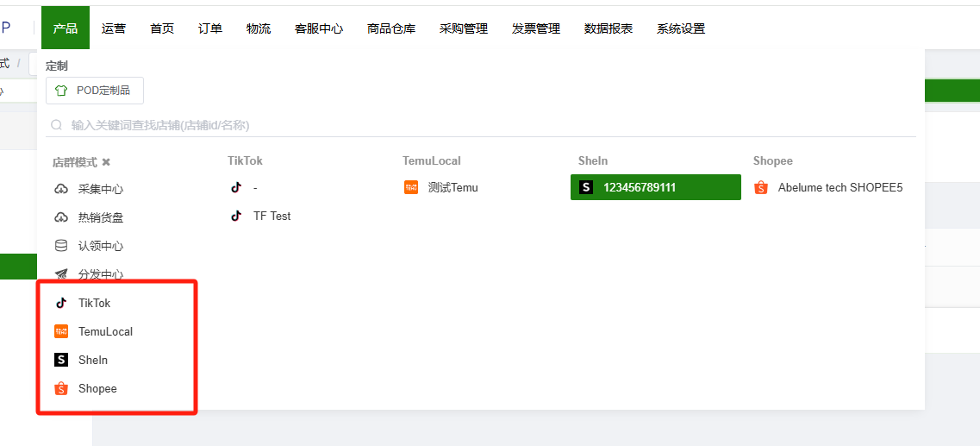This screenshot has height=446, width=980.
Task: Click SheIn icon beside 123456789111
Action: [585, 187]
